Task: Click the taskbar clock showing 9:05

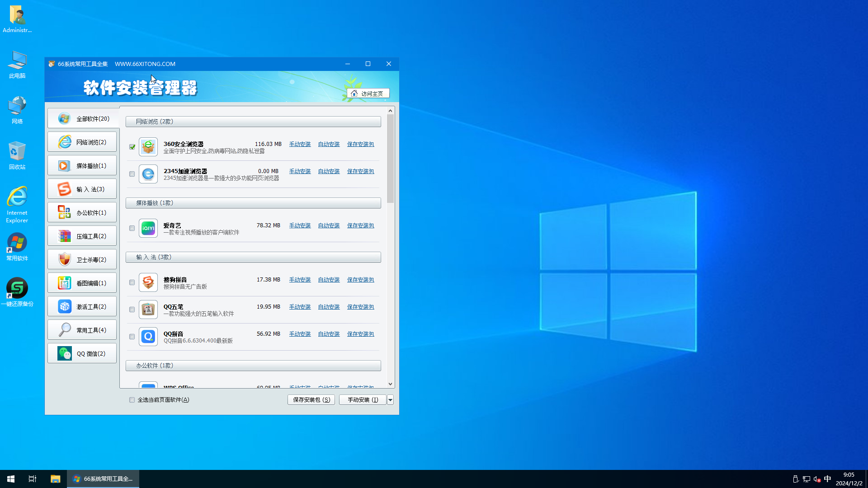Action: [849, 479]
